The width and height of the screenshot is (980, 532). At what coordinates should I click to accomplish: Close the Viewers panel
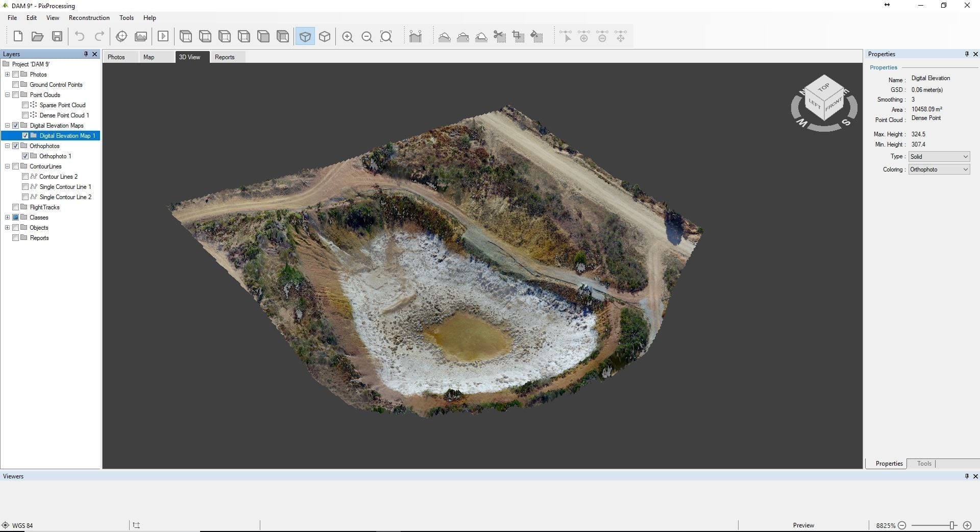(975, 476)
